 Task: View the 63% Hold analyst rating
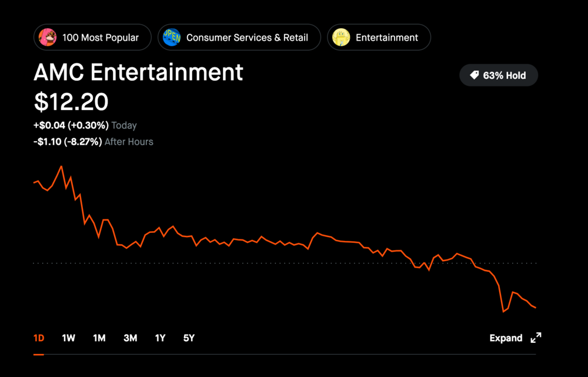[x=504, y=75]
